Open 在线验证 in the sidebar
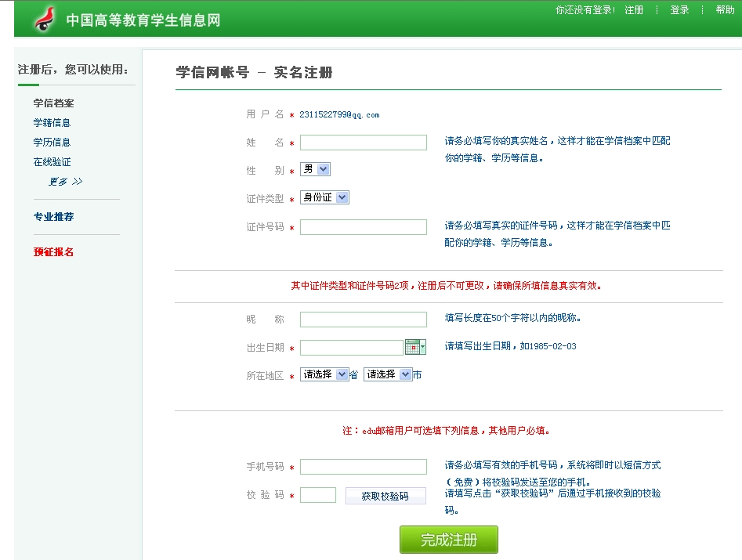 pos(52,162)
